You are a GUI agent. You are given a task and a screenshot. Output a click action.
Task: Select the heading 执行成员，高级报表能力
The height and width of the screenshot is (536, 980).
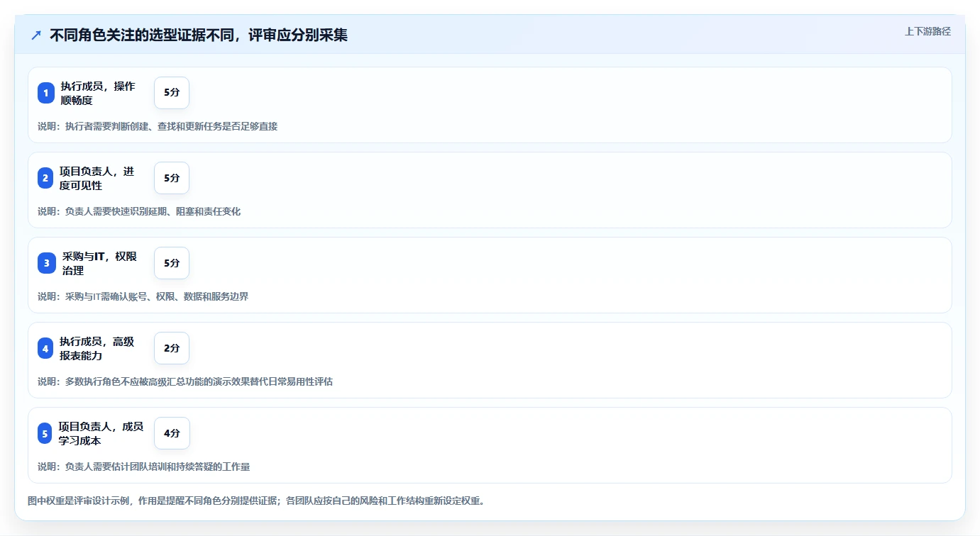click(97, 348)
